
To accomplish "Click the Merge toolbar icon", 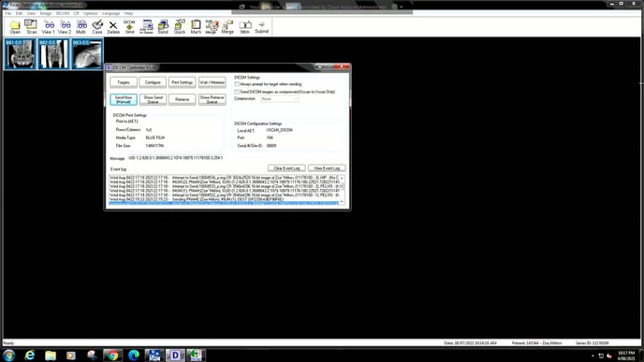I will click(227, 27).
